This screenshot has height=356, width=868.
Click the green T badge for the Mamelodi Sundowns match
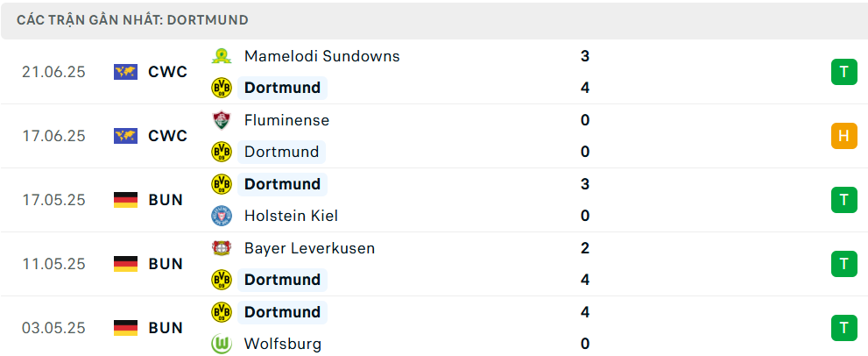(843, 72)
